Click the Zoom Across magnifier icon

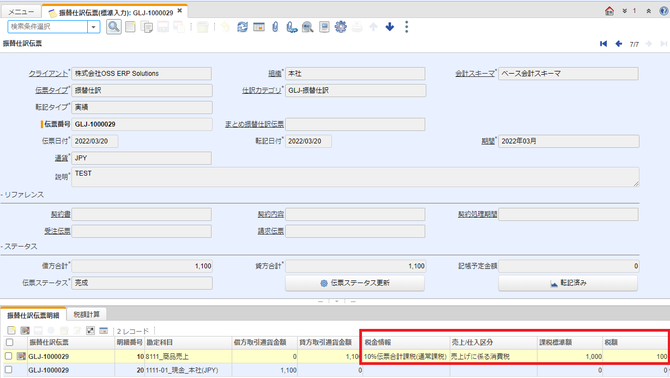(308, 27)
